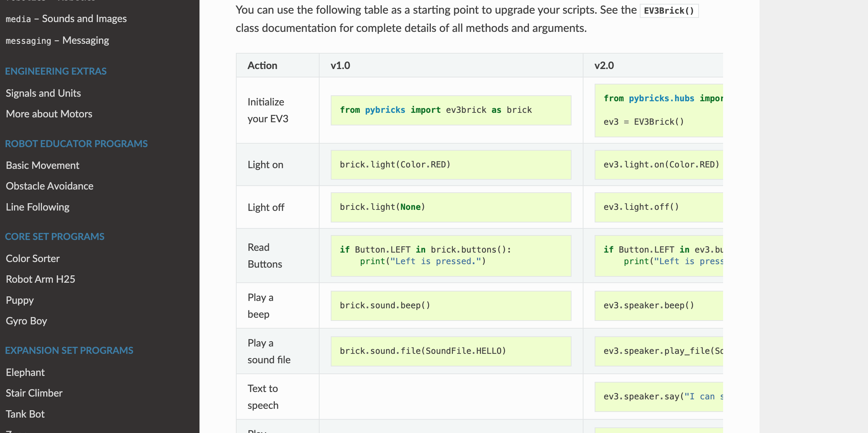Open Gyro Boy program page
This screenshot has width=868, height=433.
(x=27, y=321)
